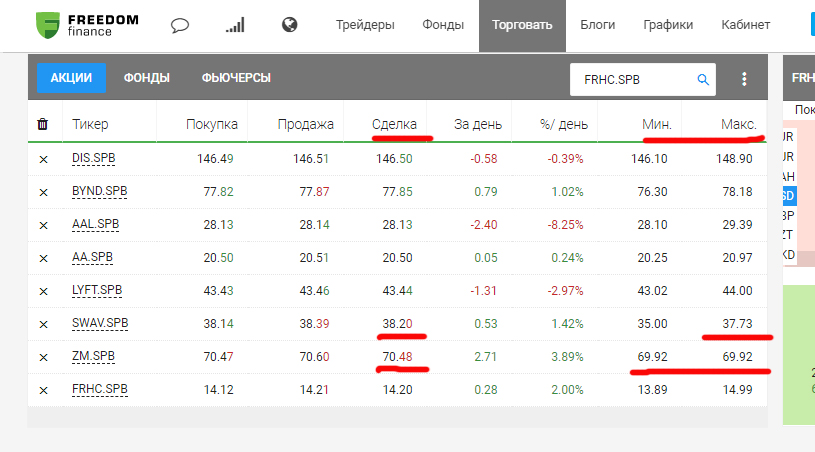Click SWAV.SPB deal price 38.20
Screen dimensions: 815x452
coord(397,324)
